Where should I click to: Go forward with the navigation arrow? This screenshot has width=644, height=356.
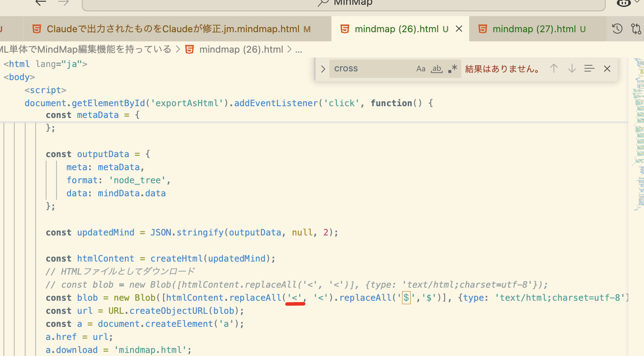coord(64,3)
